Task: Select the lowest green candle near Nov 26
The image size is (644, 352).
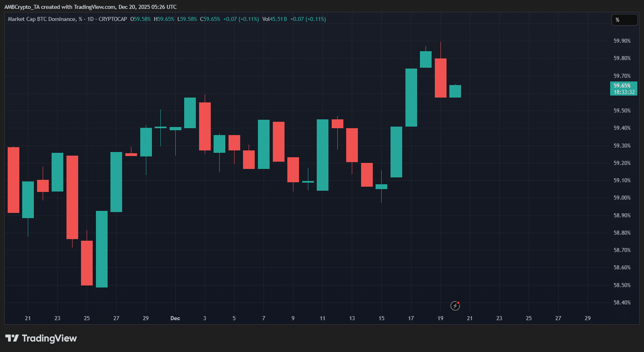Action: pyautogui.click(x=102, y=249)
